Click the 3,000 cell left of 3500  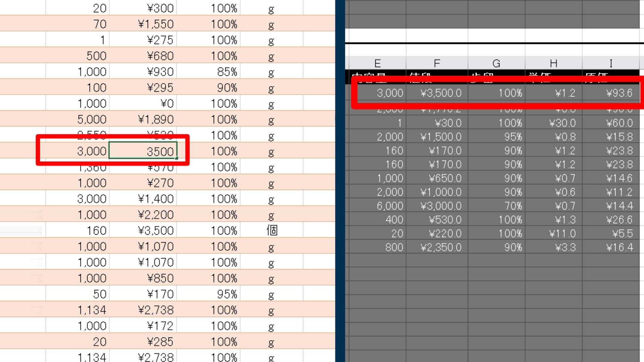[x=78, y=152]
